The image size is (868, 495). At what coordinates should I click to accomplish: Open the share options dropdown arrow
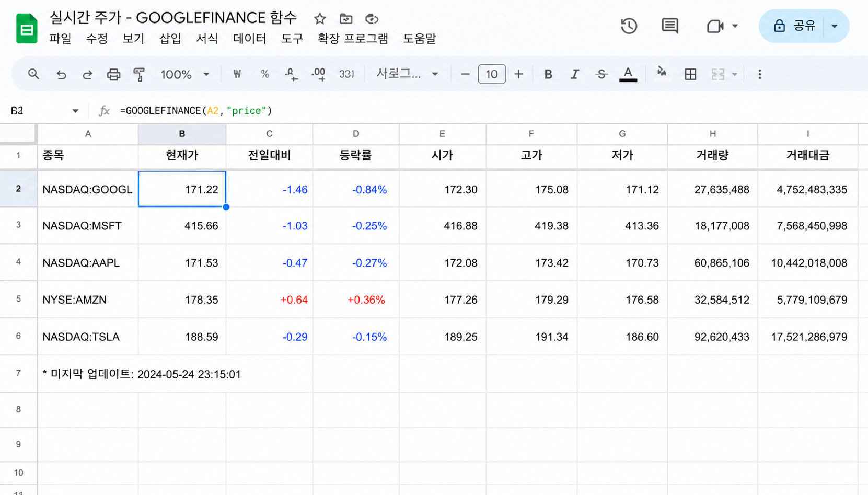(835, 26)
